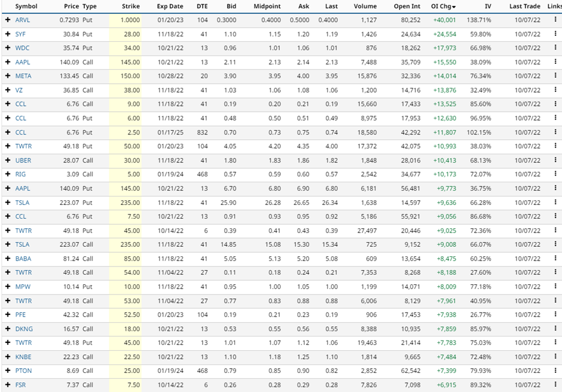Open the links menu for the DKNG row
562x392 pixels.
(555, 328)
